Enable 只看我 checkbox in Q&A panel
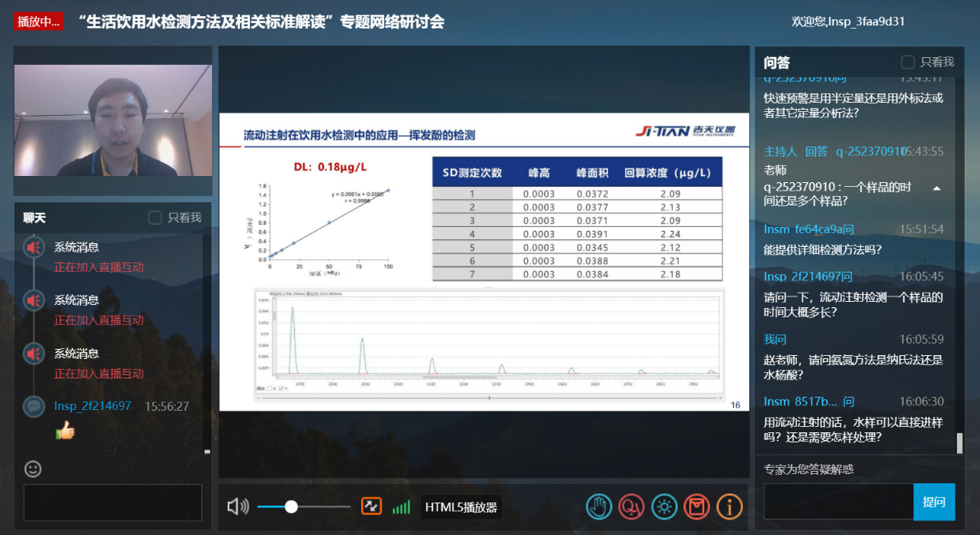Image resolution: width=980 pixels, height=535 pixels. pos(908,62)
